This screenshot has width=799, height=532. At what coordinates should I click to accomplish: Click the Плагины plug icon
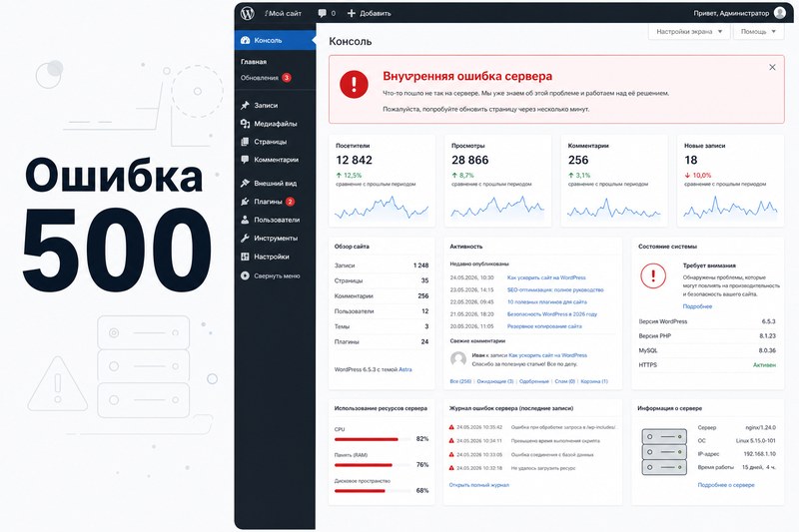pyautogui.click(x=245, y=201)
